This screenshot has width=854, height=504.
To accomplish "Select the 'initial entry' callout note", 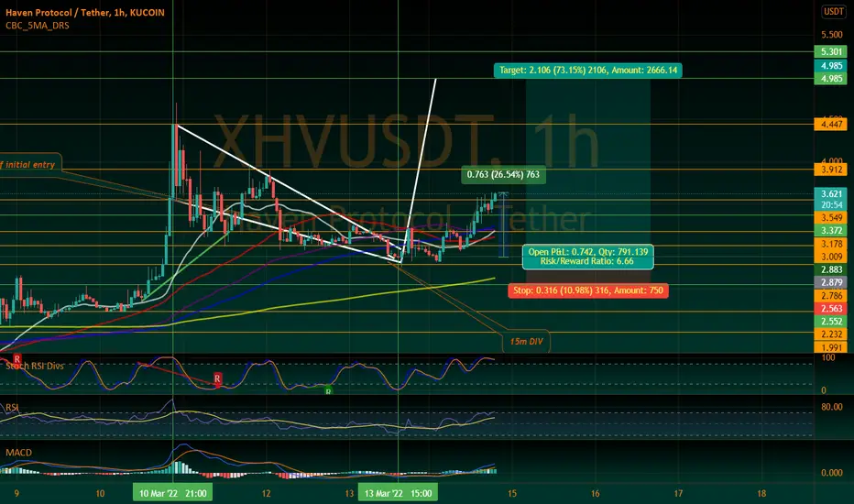I will pyautogui.click(x=30, y=165).
